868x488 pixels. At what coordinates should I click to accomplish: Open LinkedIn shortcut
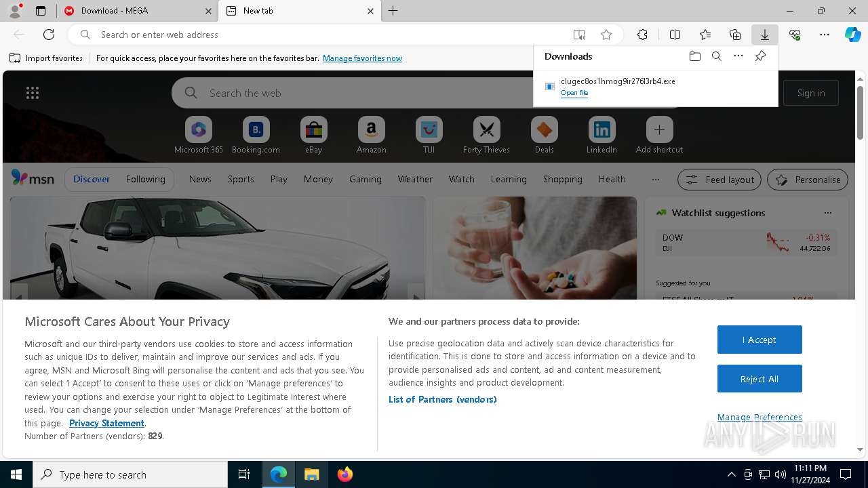click(601, 136)
